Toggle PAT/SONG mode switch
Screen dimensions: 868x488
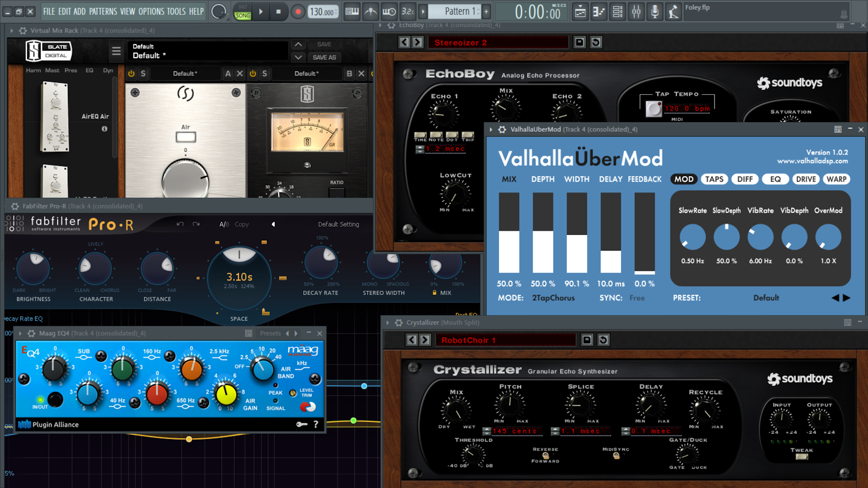(242, 11)
